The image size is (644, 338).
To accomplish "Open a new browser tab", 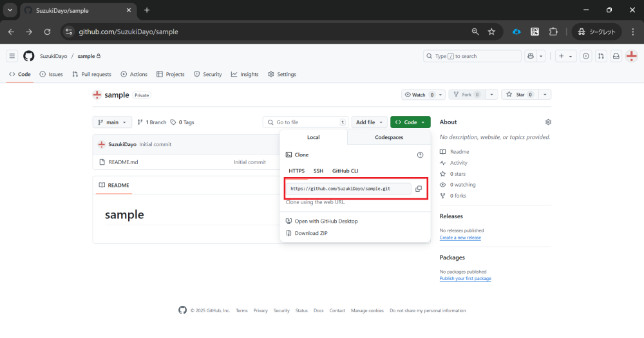I will pyautogui.click(x=147, y=10).
